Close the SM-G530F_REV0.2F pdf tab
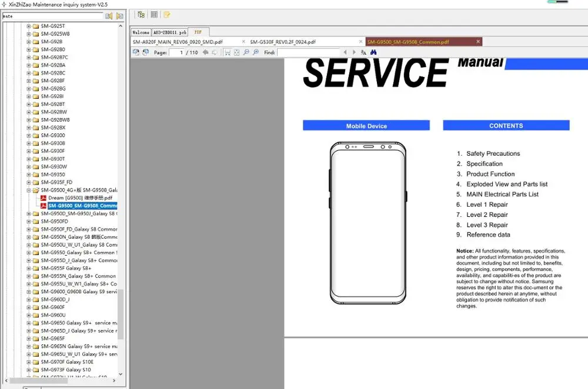Viewport: 588px width, 389px height. click(361, 42)
